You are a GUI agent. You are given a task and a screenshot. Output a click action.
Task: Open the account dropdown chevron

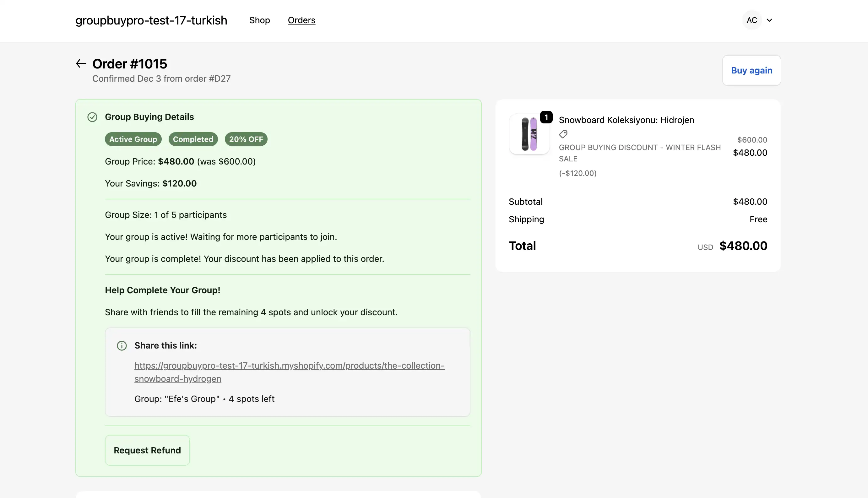point(769,20)
